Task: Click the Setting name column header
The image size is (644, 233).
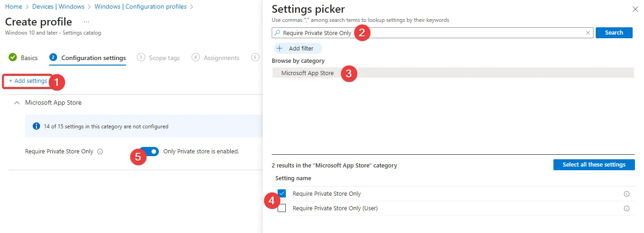Action: pos(293,178)
